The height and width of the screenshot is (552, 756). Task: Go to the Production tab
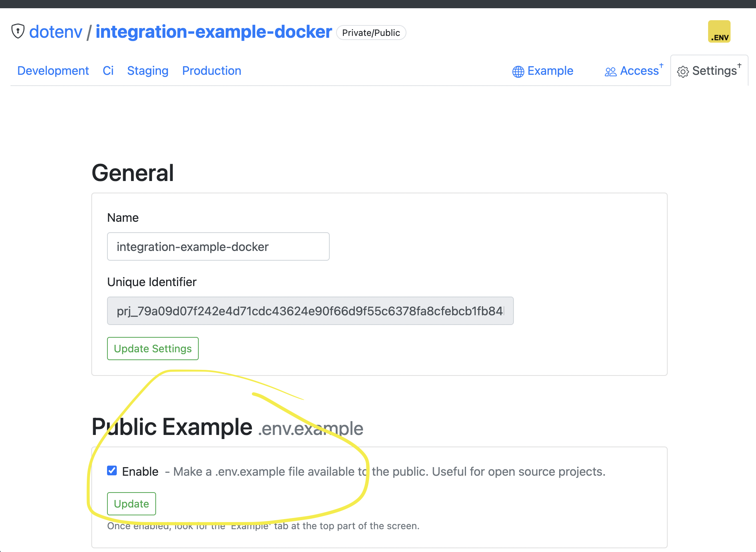(211, 71)
